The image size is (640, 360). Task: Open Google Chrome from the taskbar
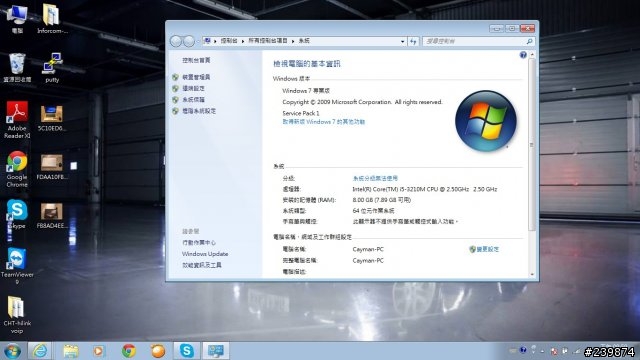point(129,351)
